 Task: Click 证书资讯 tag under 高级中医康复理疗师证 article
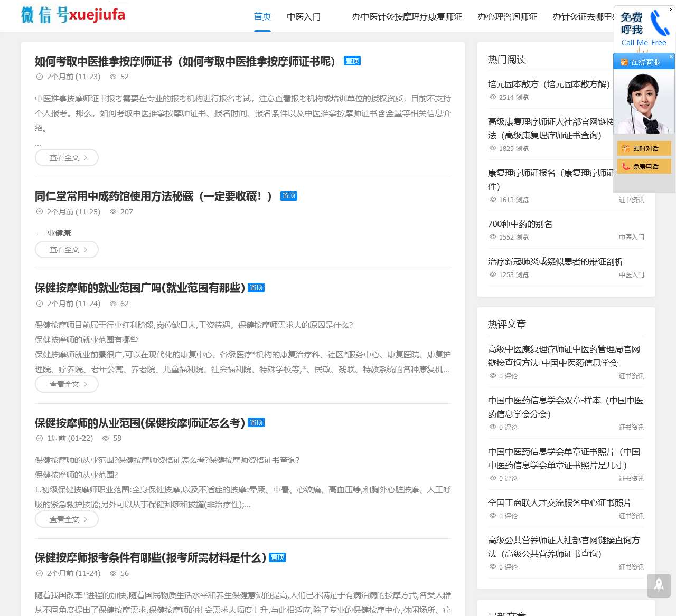(x=632, y=376)
